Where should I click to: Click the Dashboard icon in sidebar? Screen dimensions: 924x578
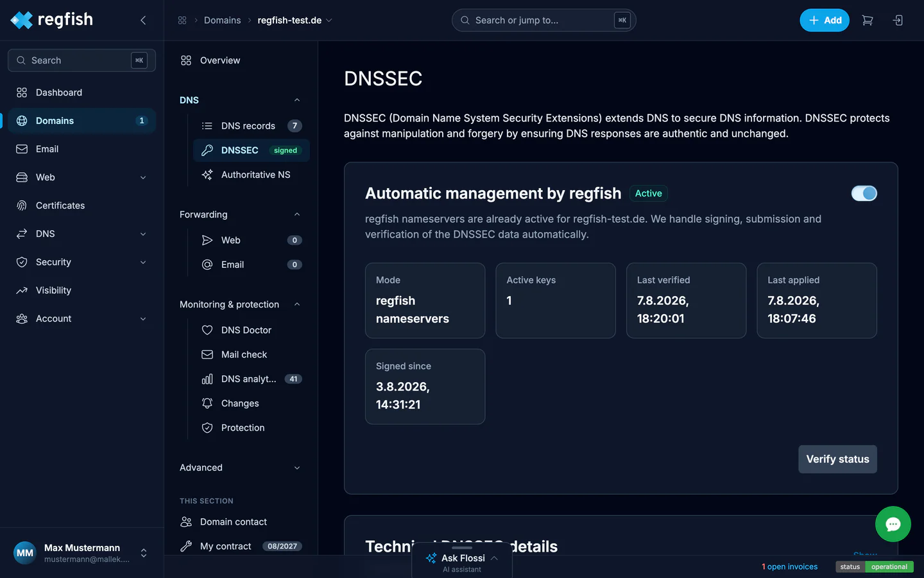(22, 92)
